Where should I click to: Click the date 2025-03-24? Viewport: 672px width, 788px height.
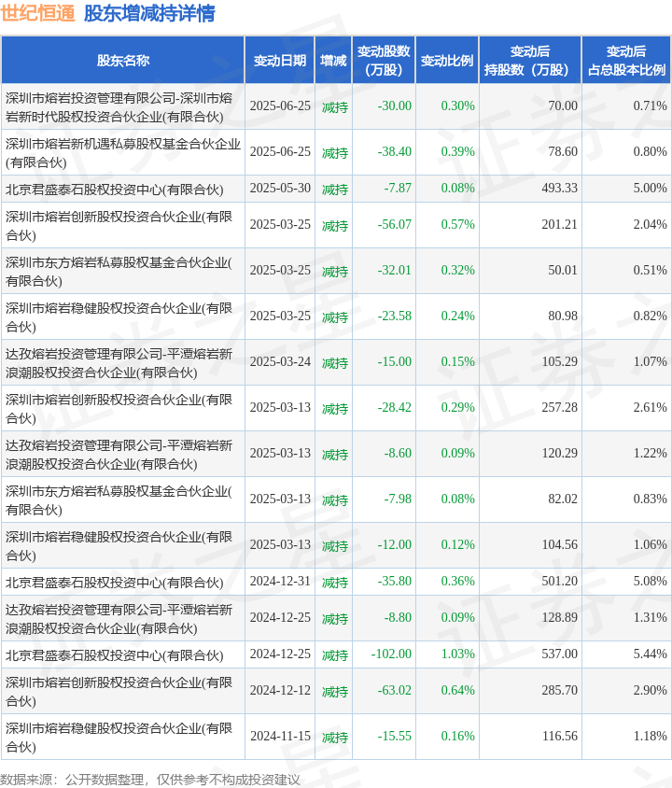[280, 362]
